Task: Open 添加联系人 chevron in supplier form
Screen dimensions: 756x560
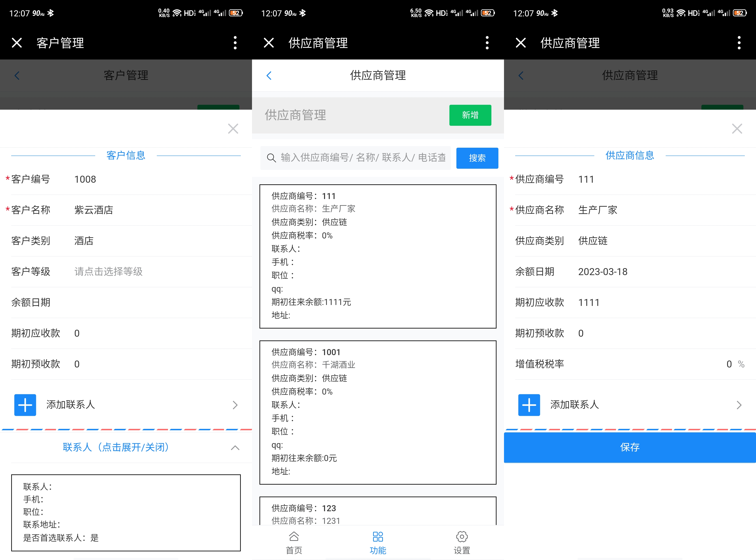Action: [739, 405]
